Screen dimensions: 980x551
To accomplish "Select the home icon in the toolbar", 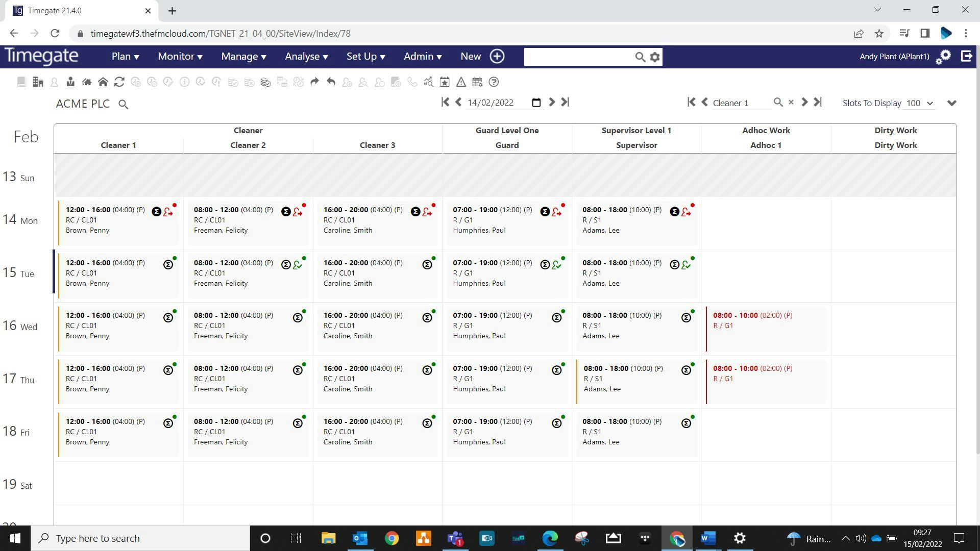I will [103, 82].
